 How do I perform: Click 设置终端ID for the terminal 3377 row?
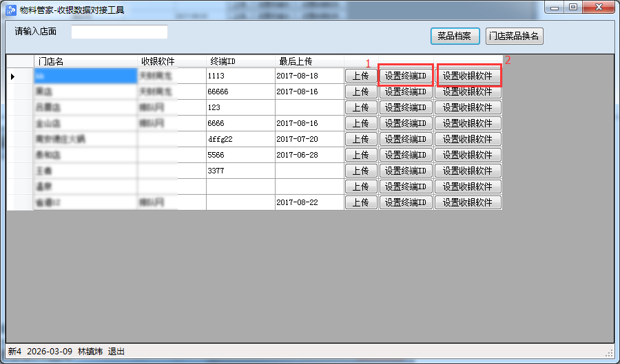(406, 171)
